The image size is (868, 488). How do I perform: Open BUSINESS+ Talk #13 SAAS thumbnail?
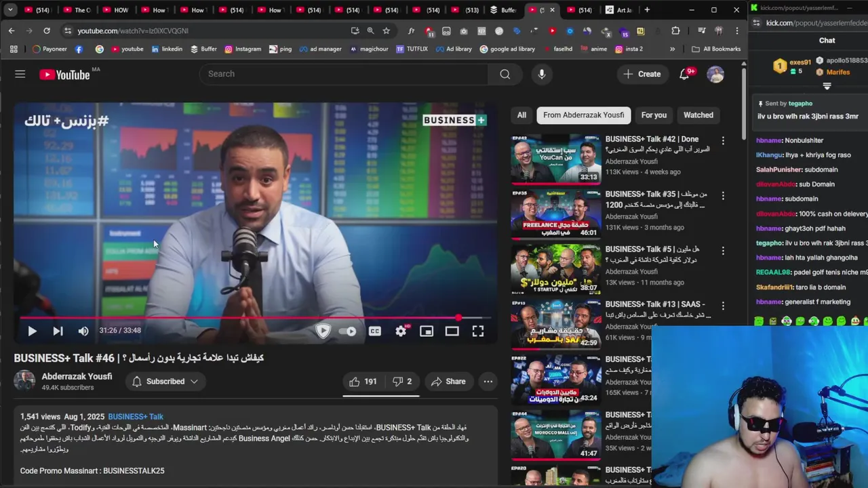click(x=556, y=324)
